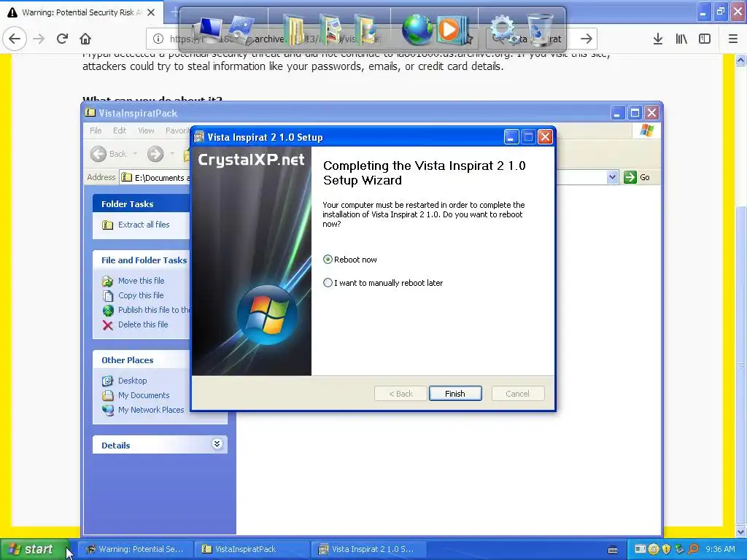This screenshot has height=560, width=747.
Task: Open the Back history dropdown arrow in explorer
Action: 135,154
